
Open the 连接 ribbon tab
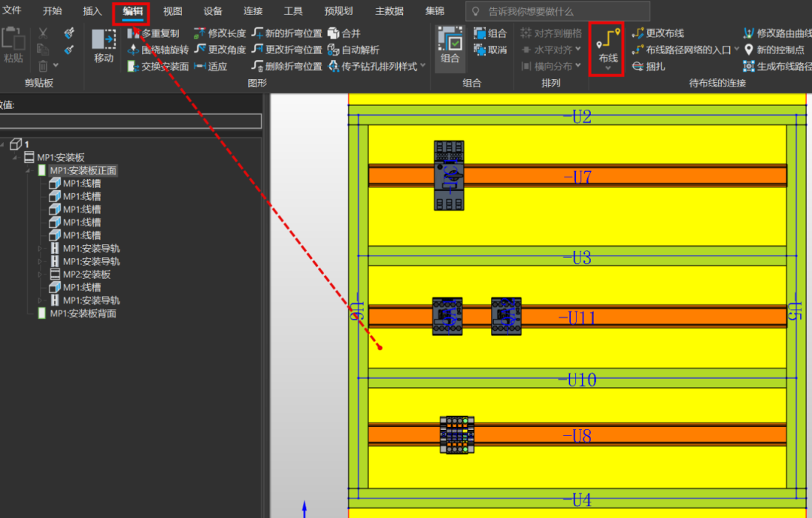point(253,11)
